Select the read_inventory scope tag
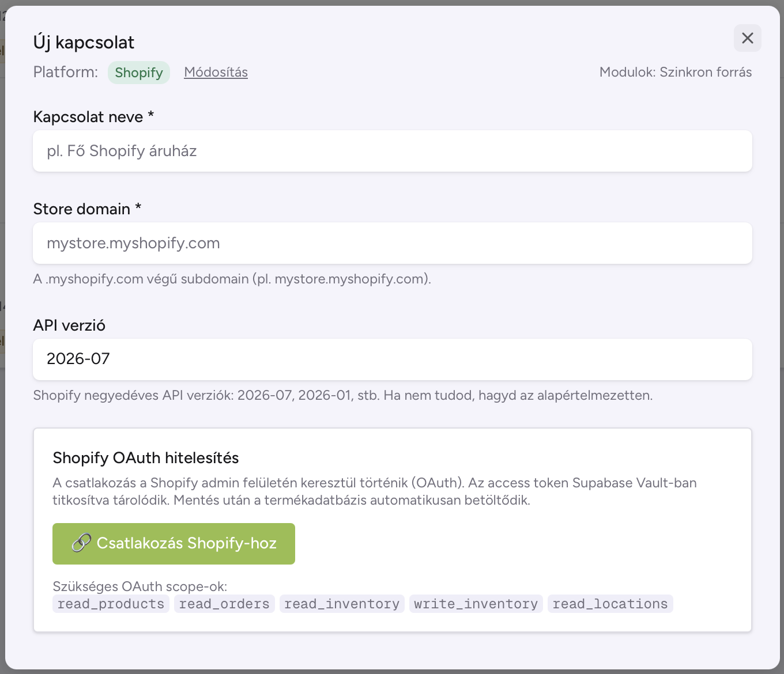 [x=342, y=604]
